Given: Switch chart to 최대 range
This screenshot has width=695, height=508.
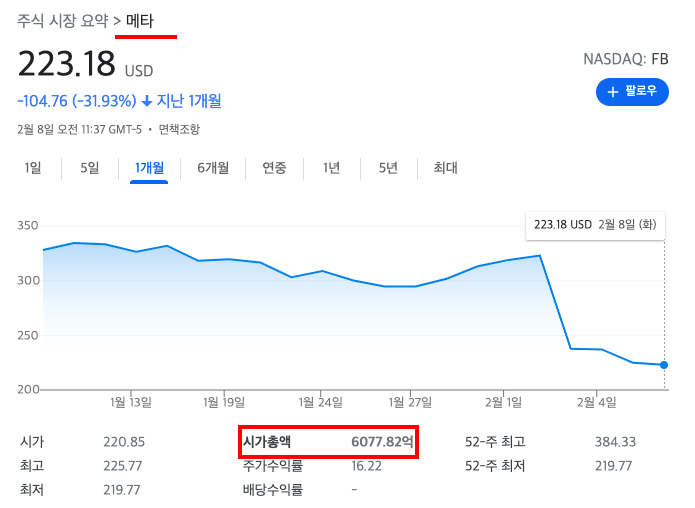Looking at the screenshot, I should click(445, 168).
